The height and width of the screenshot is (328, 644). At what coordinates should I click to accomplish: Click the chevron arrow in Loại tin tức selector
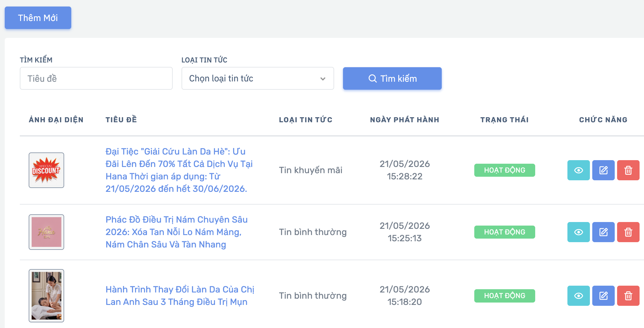[x=323, y=79]
